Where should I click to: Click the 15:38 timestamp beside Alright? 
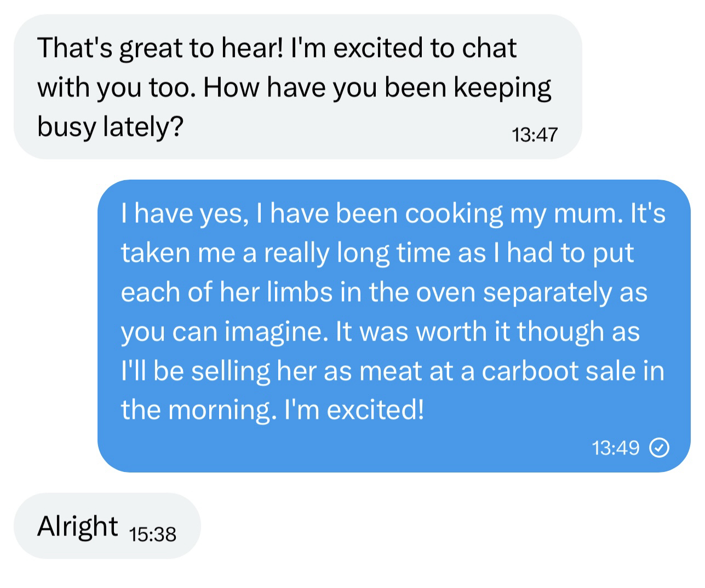point(153,533)
